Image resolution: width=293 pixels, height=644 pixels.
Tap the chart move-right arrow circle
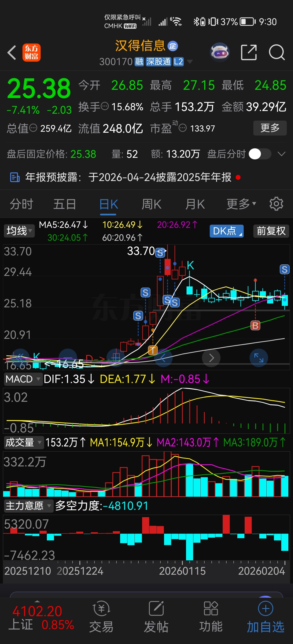point(211,358)
